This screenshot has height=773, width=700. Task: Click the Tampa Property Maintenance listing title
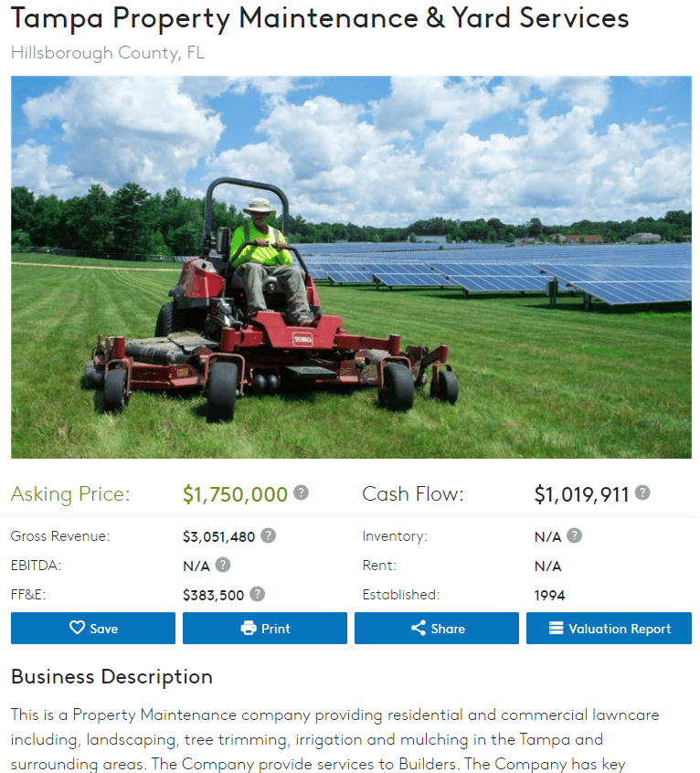pyautogui.click(x=320, y=18)
